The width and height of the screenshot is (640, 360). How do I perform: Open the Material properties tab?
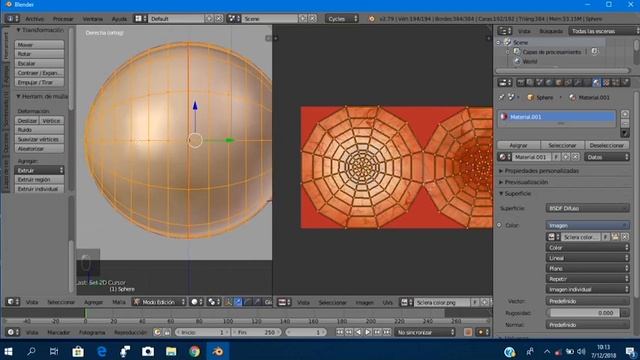tap(596, 83)
